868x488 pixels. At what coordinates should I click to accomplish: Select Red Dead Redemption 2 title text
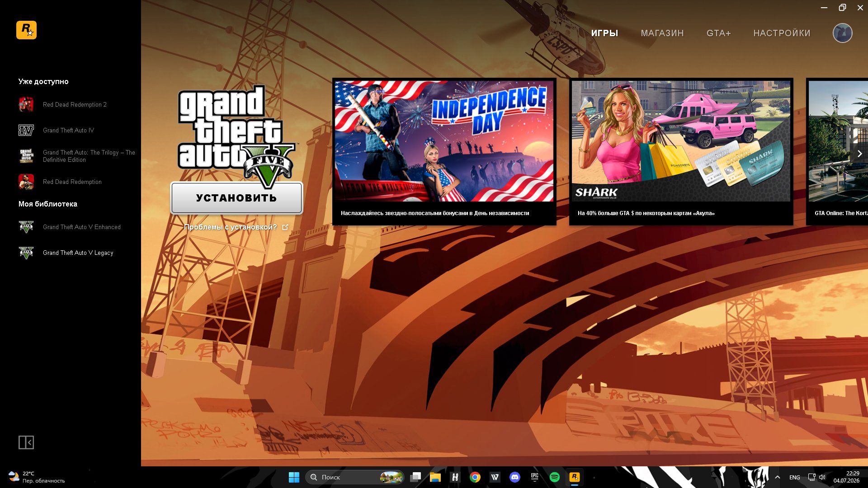tap(75, 104)
